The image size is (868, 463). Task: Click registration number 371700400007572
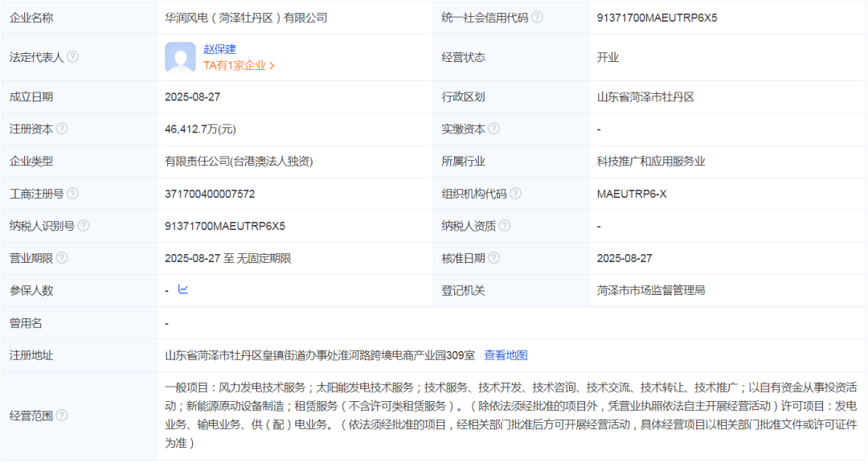coord(210,194)
